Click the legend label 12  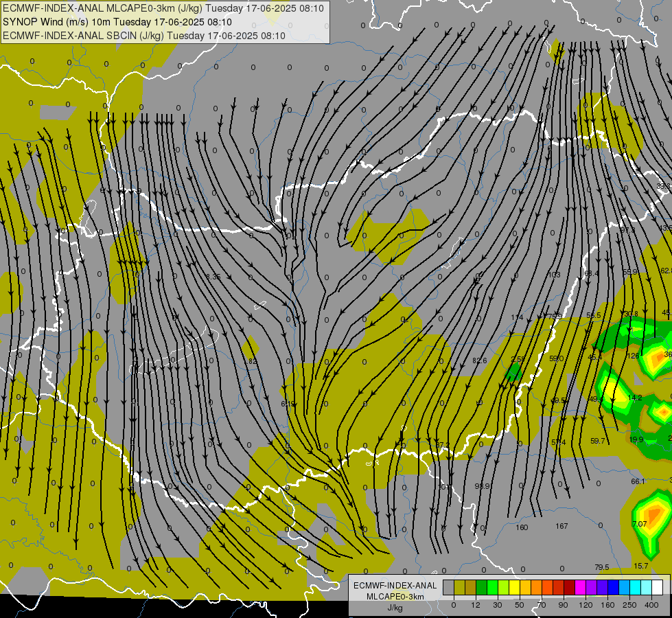476,605
